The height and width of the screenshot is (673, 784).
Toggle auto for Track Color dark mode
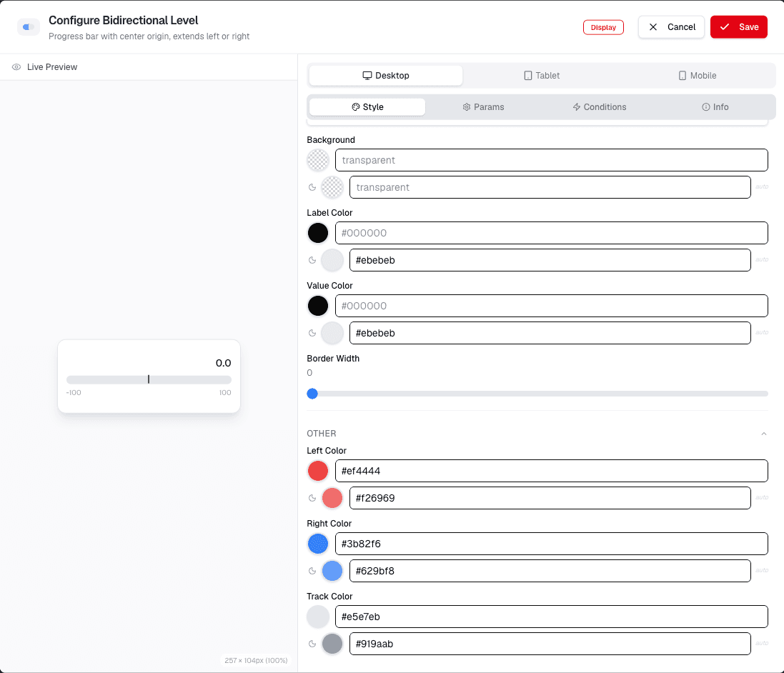pos(762,644)
